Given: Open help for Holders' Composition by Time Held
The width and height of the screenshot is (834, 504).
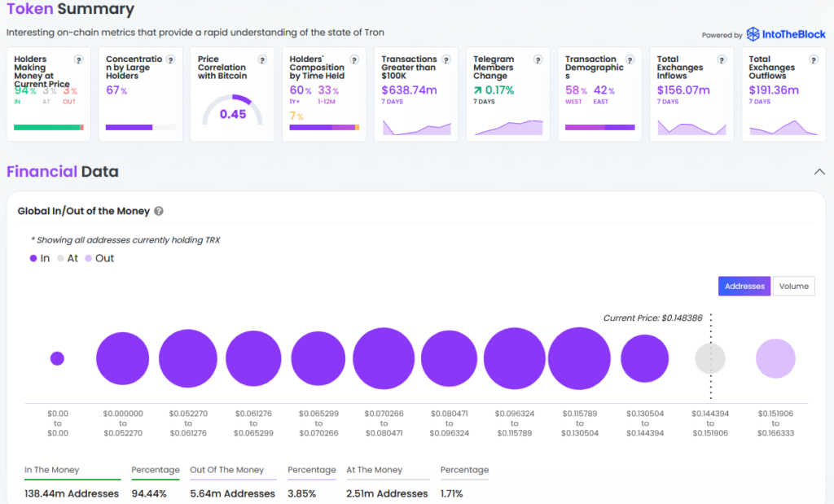Looking at the screenshot, I should 354,60.
